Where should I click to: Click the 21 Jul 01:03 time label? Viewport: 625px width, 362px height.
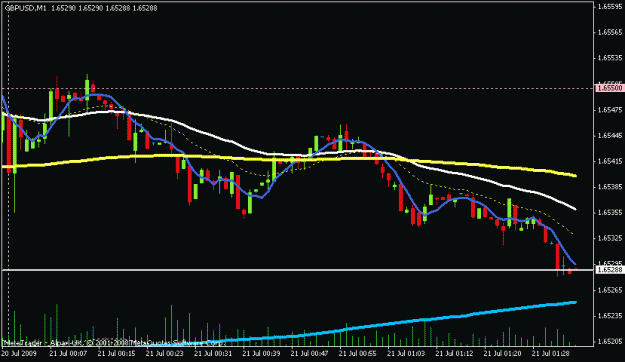406,353
